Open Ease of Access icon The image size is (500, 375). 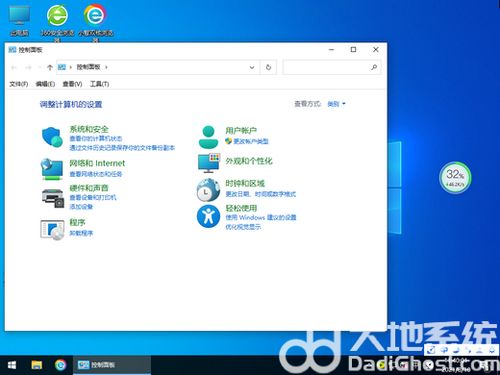[x=208, y=216]
